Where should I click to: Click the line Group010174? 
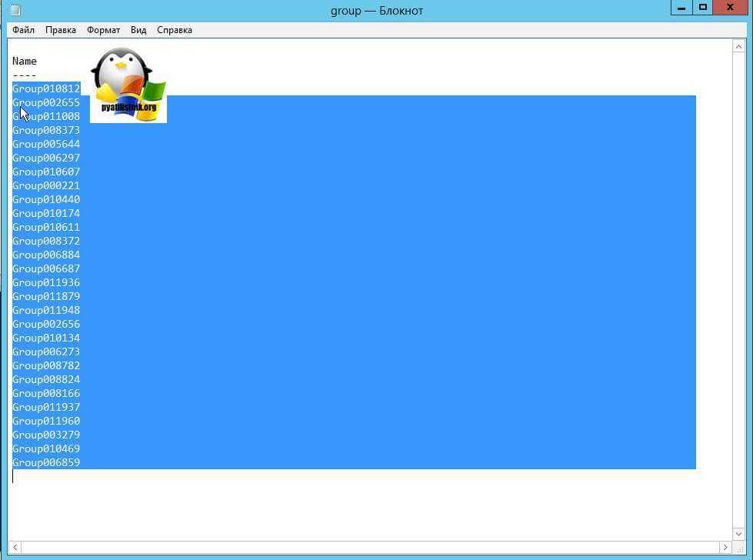tap(46, 213)
